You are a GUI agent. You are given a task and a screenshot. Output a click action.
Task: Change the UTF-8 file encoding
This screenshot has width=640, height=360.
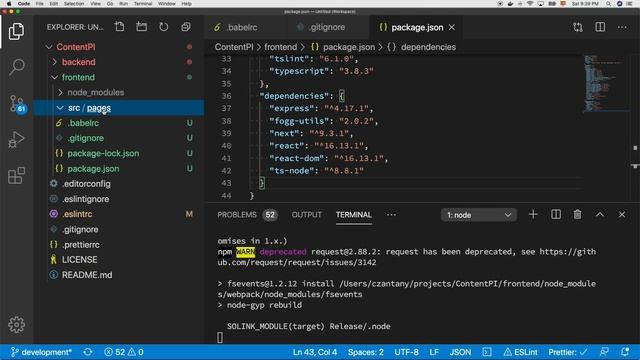coord(406,352)
